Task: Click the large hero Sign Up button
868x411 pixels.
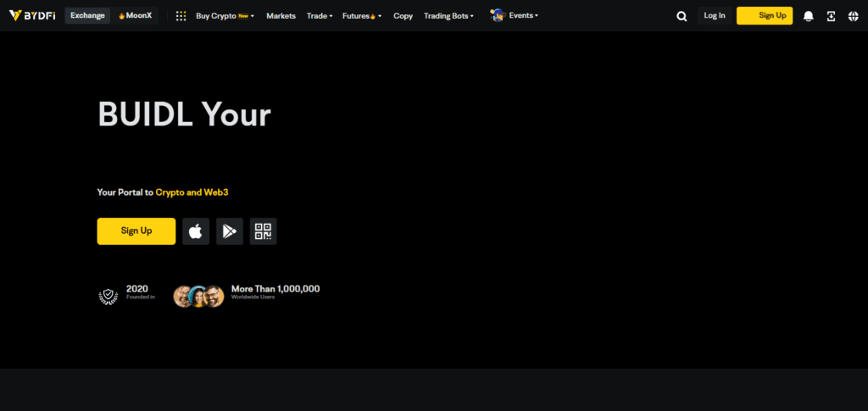Action: tap(136, 231)
